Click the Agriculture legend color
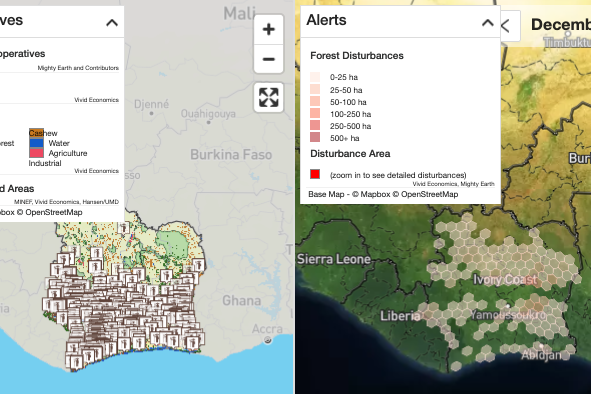Viewport: 591px width, 394px height. click(37, 153)
